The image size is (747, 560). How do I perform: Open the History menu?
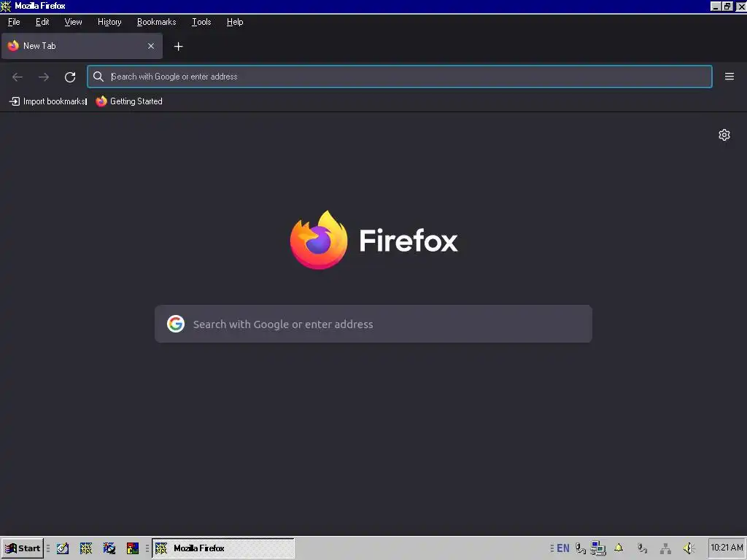tap(109, 22)
